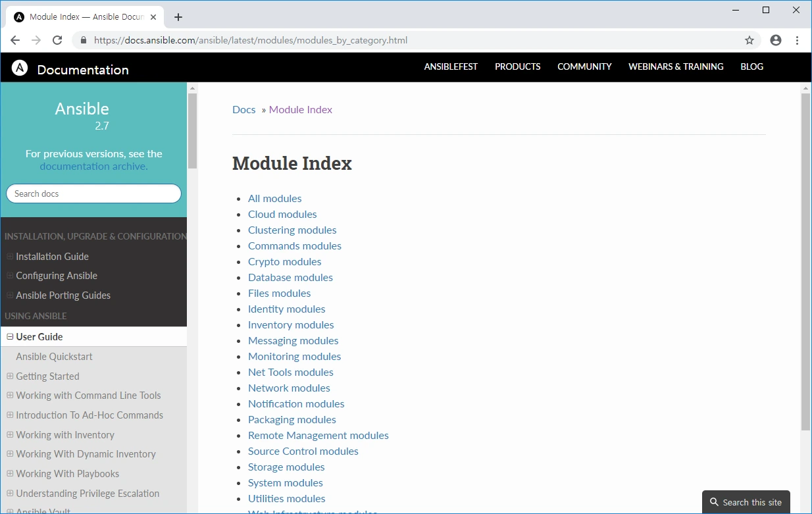Image resolution: width=812 pixels, height=514 pixels.
Task: Open the Packaging modules link
Action: pyautogui.click(x=292, y=419)
